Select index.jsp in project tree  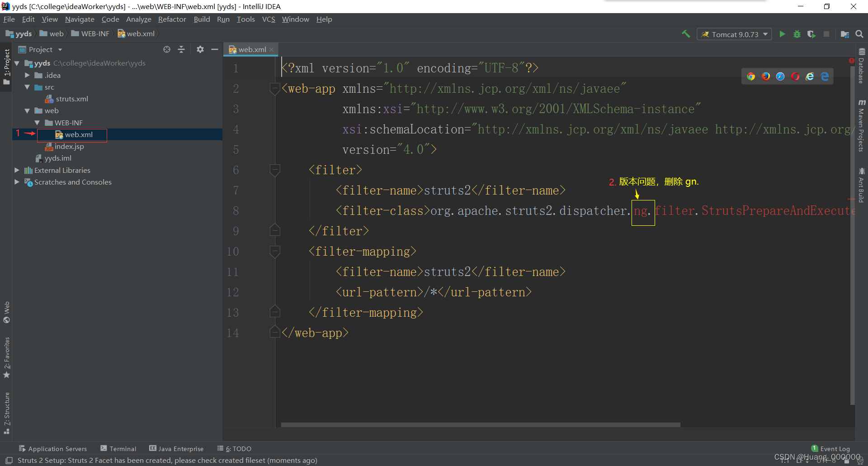[x=65, y=146]
